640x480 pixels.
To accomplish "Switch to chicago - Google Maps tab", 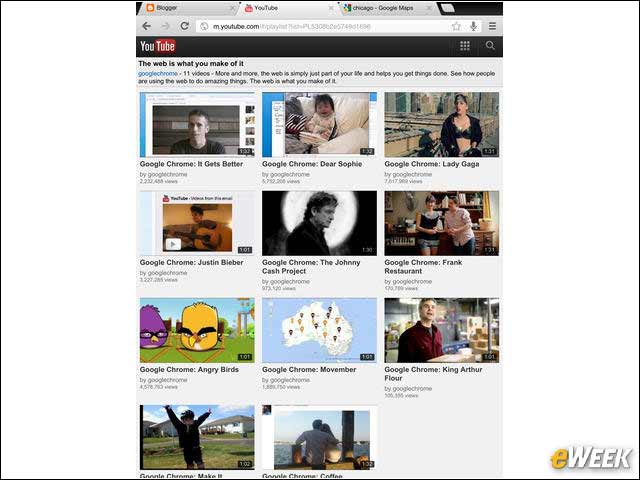I will pyautogui.click(x=386, y=8).
